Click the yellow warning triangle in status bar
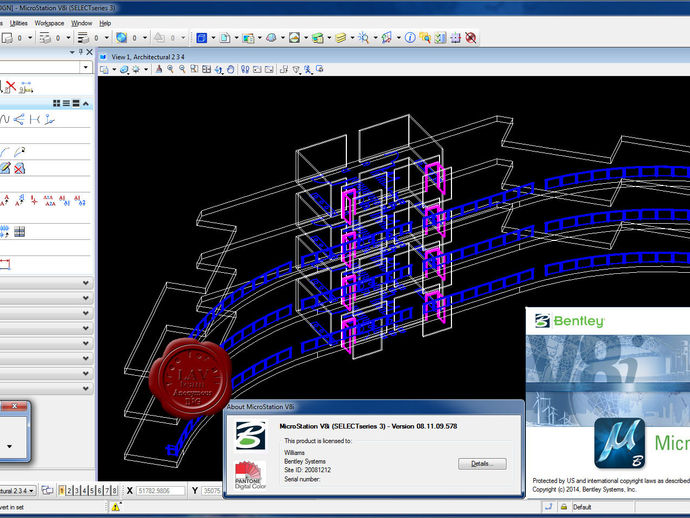 coord(116,507)
